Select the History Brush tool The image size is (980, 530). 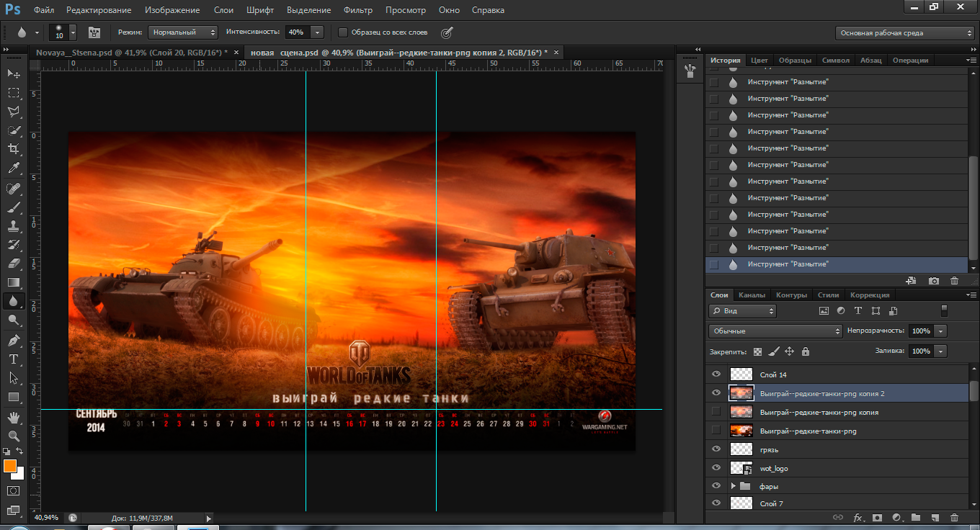coord(14,245)
